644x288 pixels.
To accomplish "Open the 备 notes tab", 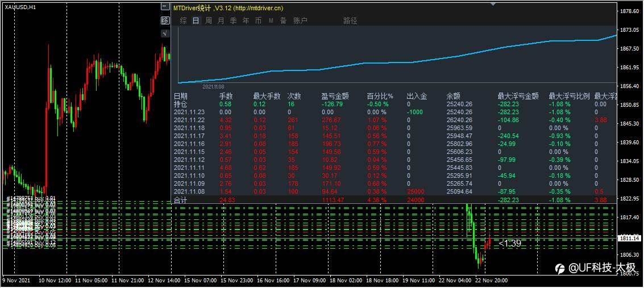I will (x=283, y=20).
